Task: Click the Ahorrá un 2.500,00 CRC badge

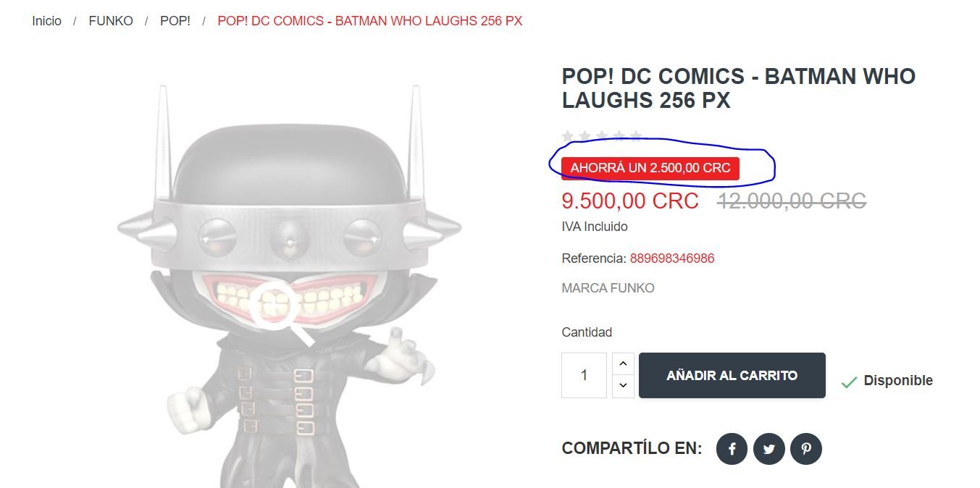Action: [650, 168]
